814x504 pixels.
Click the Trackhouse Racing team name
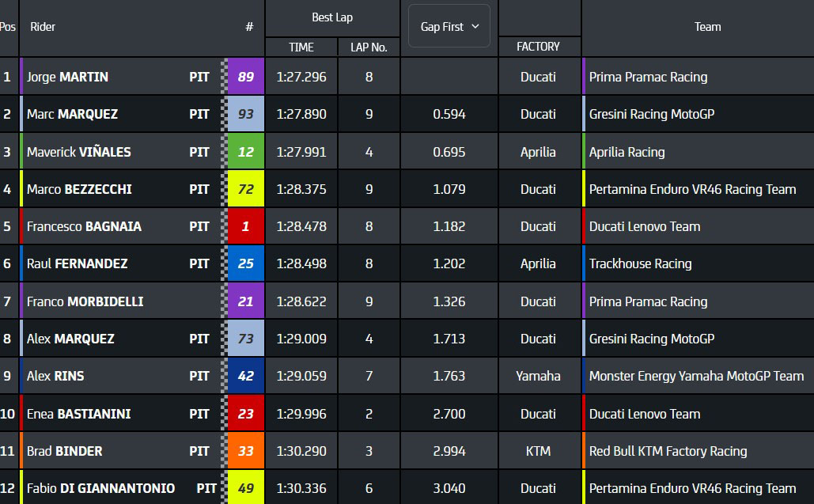tap(640, 263)
